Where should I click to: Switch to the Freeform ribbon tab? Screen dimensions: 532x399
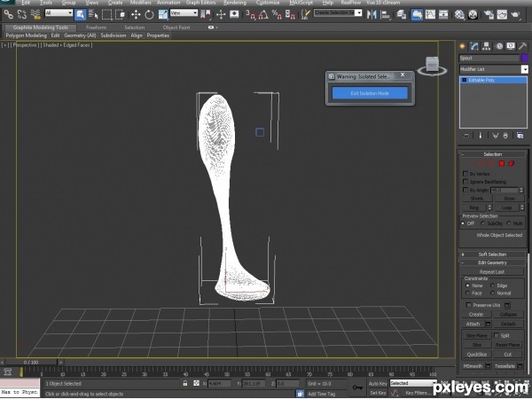[96, 27]
